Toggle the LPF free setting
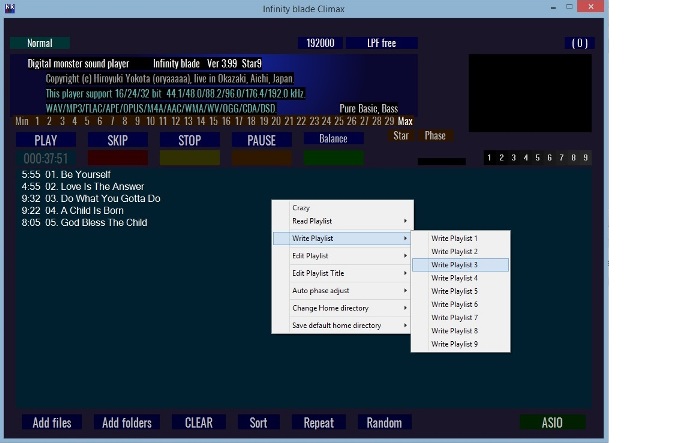 tap(382, 43)
